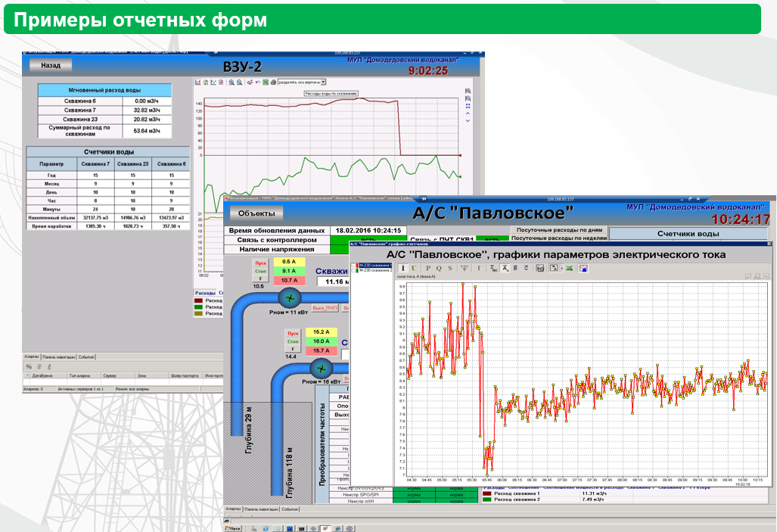Image resolution: width=777 pixels, height=532 pixels.
Task: Click Пуск button of the 15.2 A pump
Action: (x=293, y=333)
